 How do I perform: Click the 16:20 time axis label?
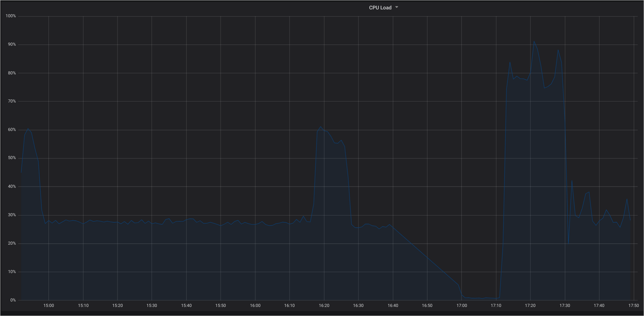coord(324,305)
